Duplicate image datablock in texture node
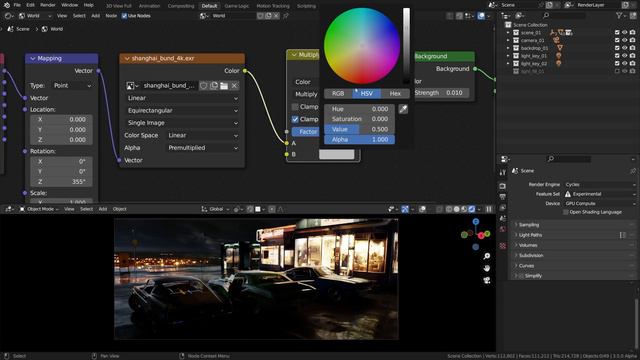Screen dimensions: 640x360 (x=214, y=86)
